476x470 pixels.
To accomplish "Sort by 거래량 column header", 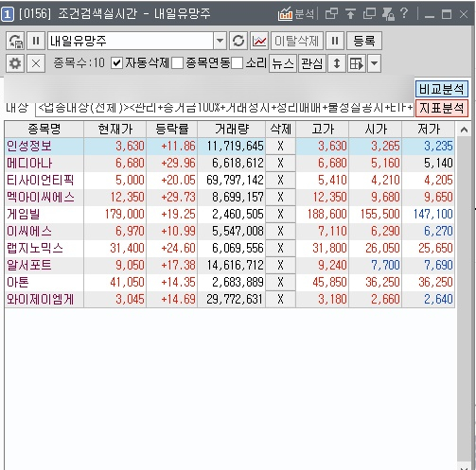I will tap(232, 129).
